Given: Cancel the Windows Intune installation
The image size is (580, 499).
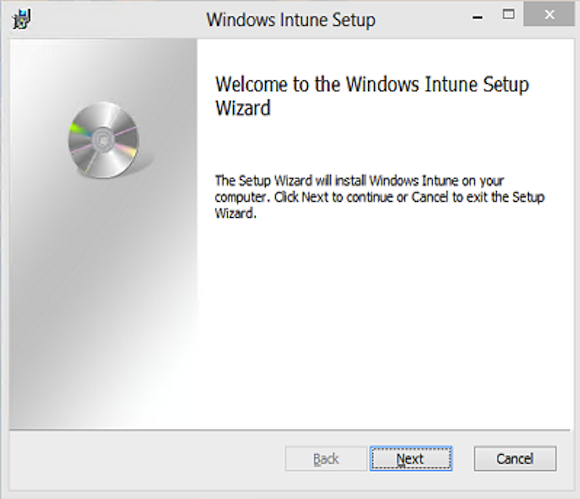Looking at the screenshot, I should click(515, 459).
